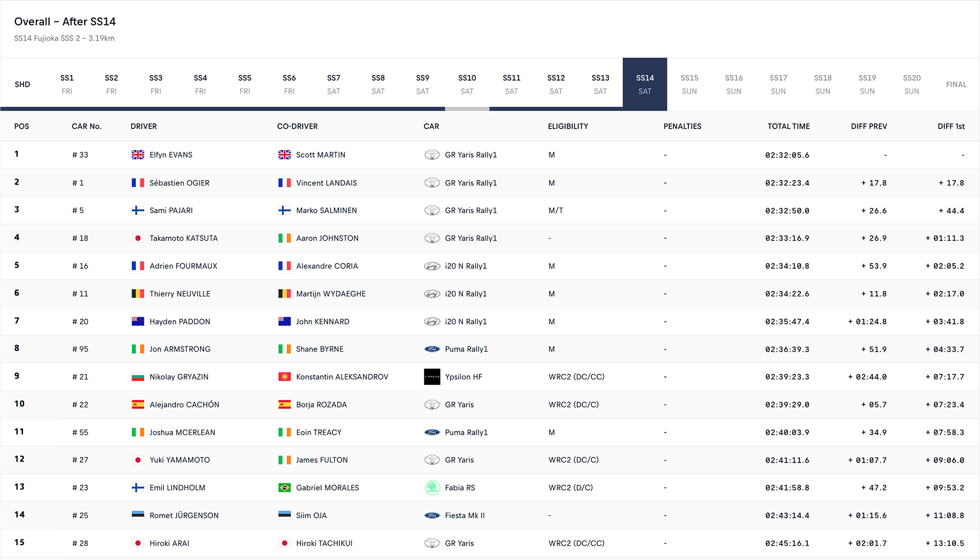Switch to SS4 FRI stage tab
The image size is (980, 560).
(200, 84)
